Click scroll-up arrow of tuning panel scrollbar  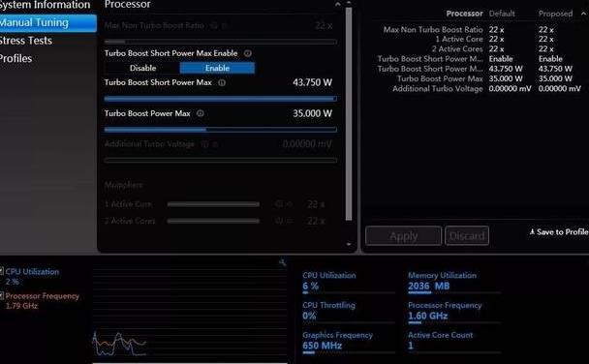click(x=349, y=3)
